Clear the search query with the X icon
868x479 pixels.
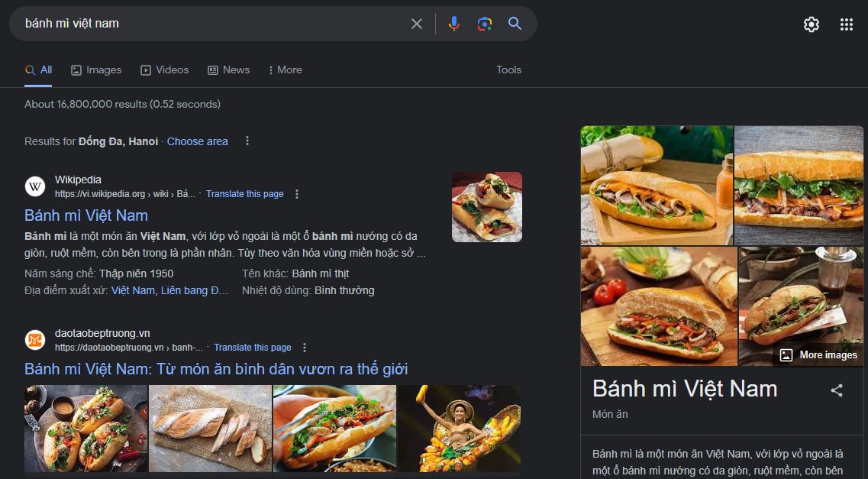tap(417, 24)
